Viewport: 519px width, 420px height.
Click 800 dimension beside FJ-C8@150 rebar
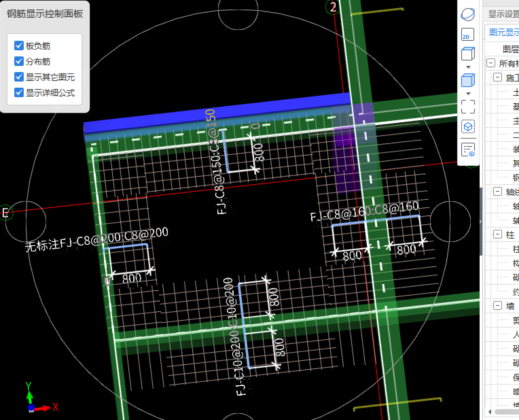click(x=259, y=153)
